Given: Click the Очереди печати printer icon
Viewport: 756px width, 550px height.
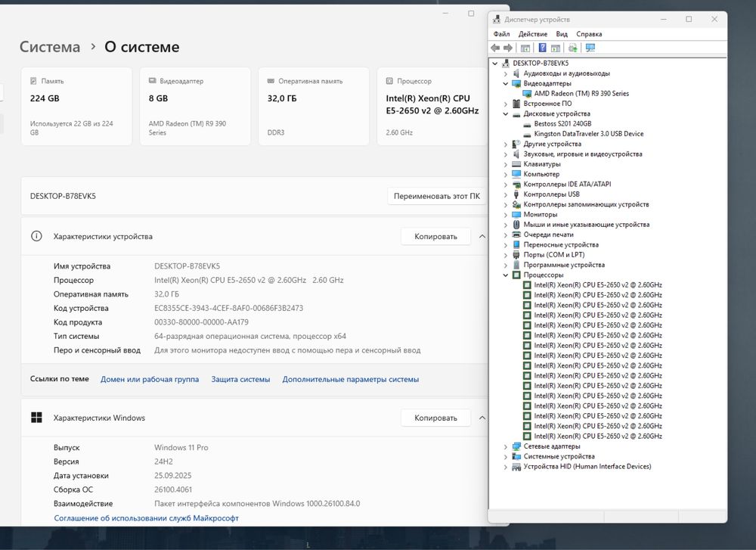Looking at the screenshot, I should (516, 235).
